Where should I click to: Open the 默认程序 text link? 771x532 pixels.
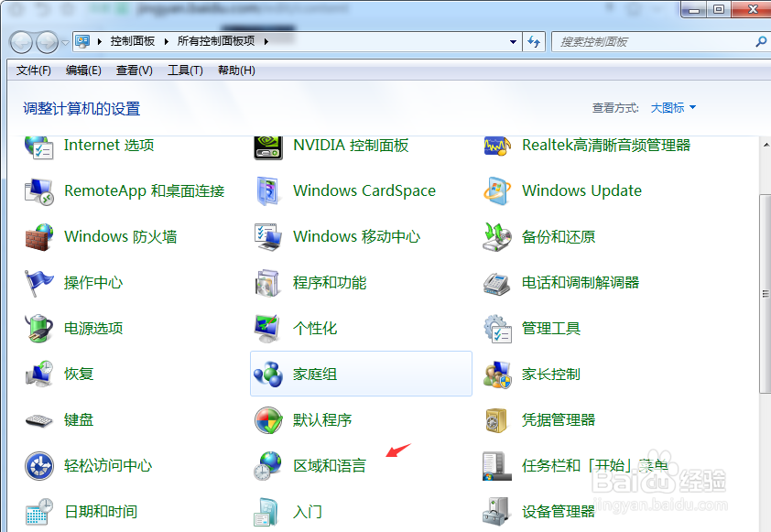[322, 420]
